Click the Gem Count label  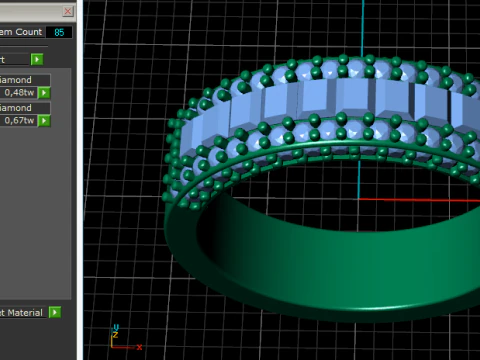[21, 32]
